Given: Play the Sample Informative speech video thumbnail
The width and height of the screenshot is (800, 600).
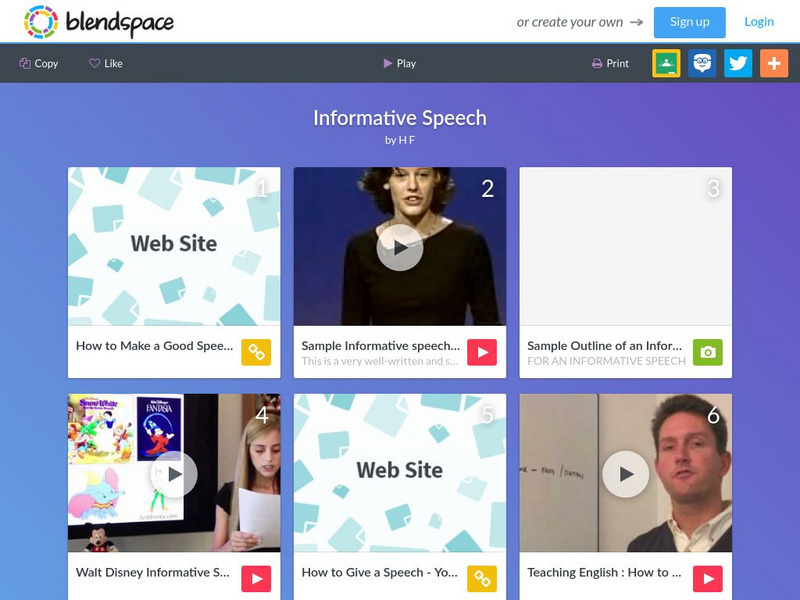Looking at the screenshot, I should (399, 247).
